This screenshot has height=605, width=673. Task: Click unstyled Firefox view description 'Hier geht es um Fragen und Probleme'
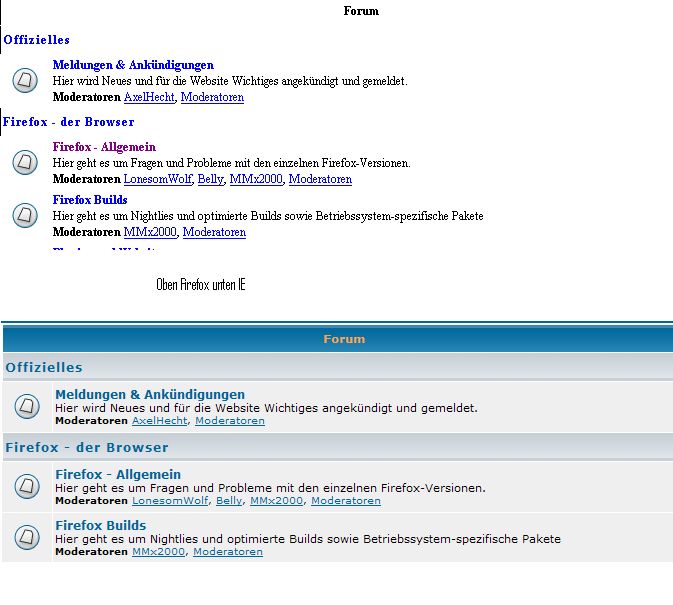[x=231, y=163]
